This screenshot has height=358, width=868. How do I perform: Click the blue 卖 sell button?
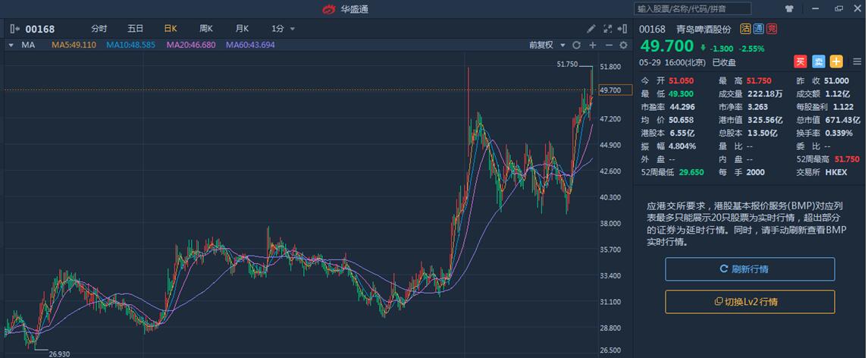click(x=818, y=61)
